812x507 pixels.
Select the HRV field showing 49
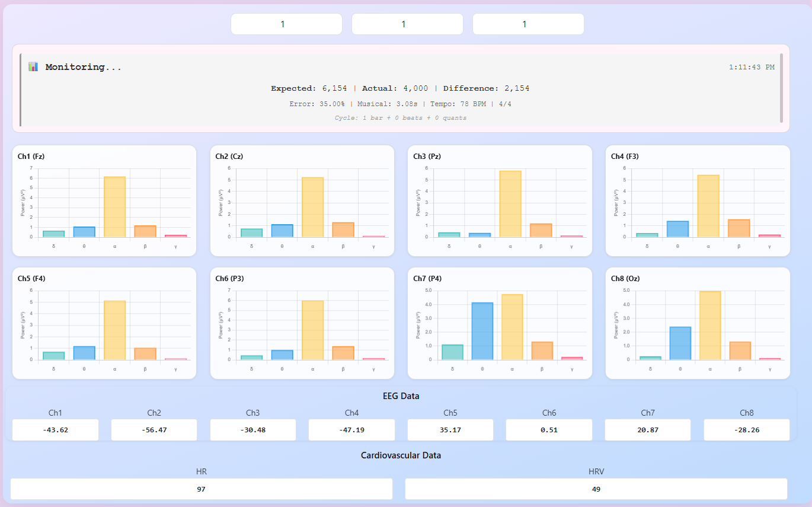click(x=596, y=489)
